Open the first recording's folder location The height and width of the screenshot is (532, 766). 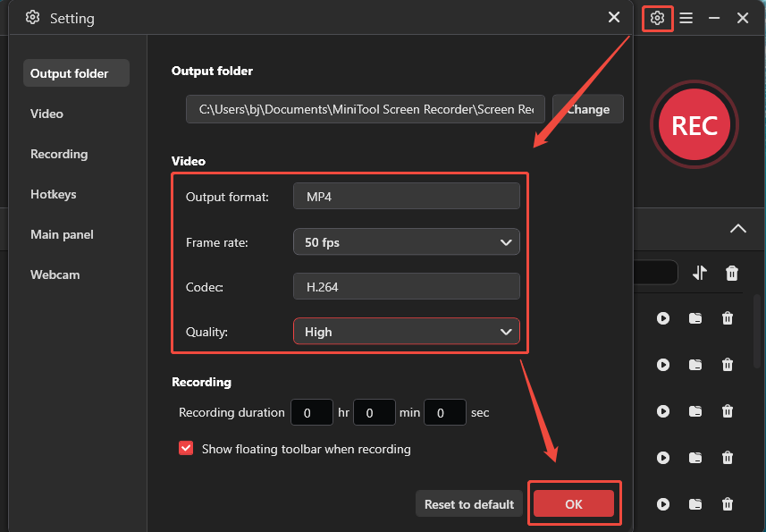tap(695, 317)
